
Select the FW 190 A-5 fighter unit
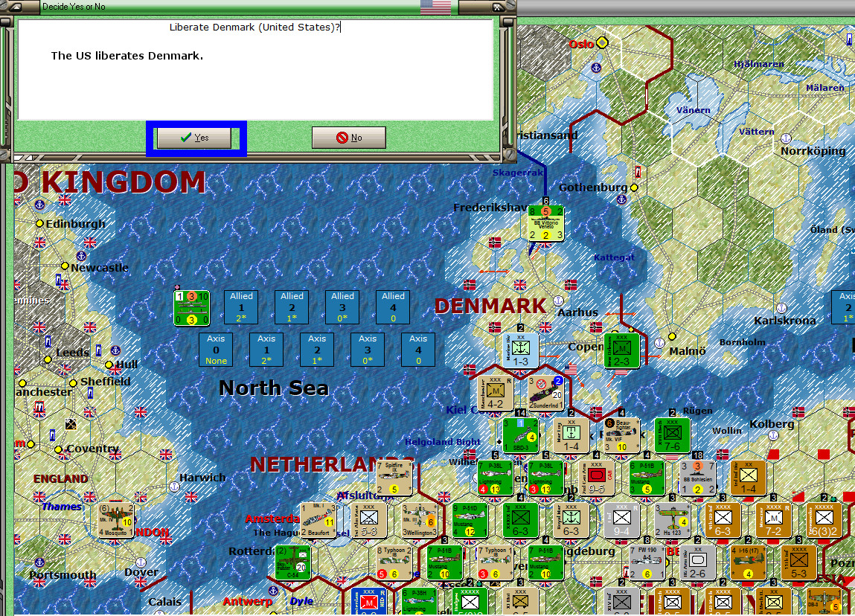[647, 562]
